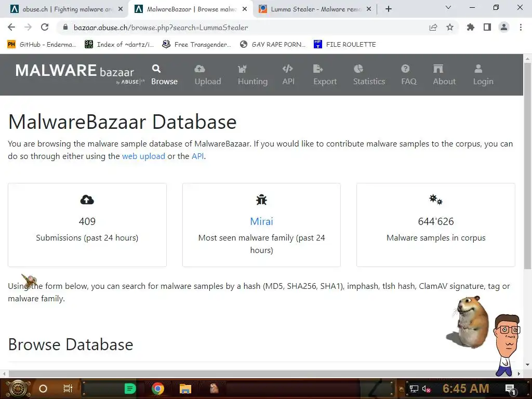Open the Mirai malware family link
Viewport: 532px width, 399px height.
pos(262,221)
